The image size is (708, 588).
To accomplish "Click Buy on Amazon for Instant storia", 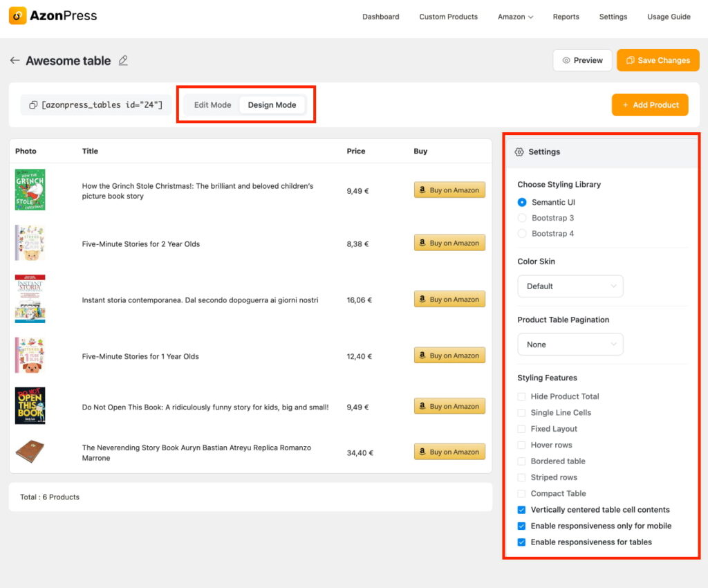I will click(x=449, y=300).
